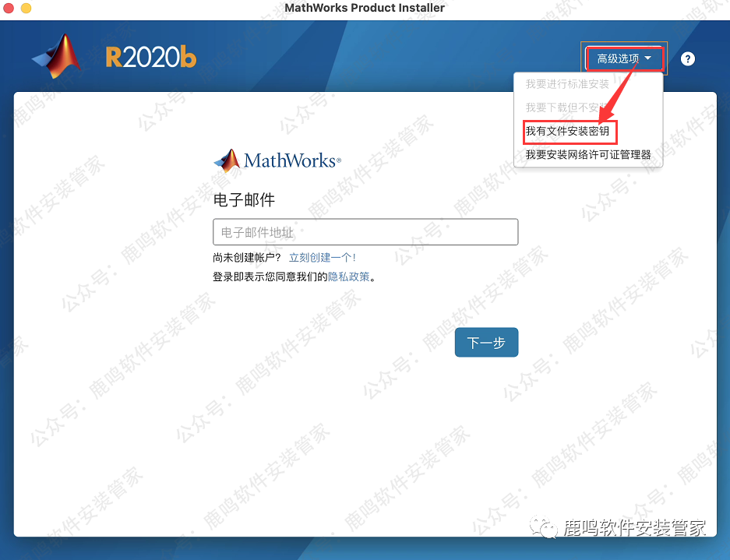Viewport: 730px width, 560px height.
Task: Close the installer with the red window button
Action: [9, 8]
